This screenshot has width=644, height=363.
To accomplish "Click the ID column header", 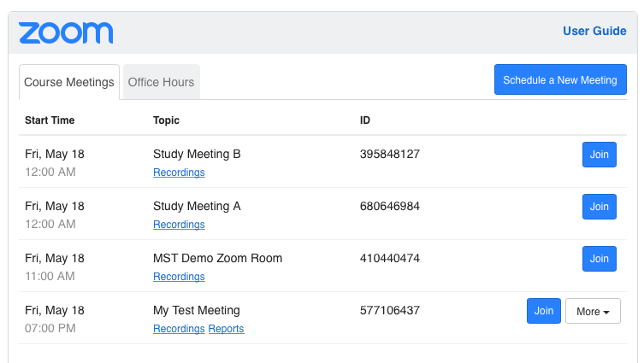I will [364, 120].
